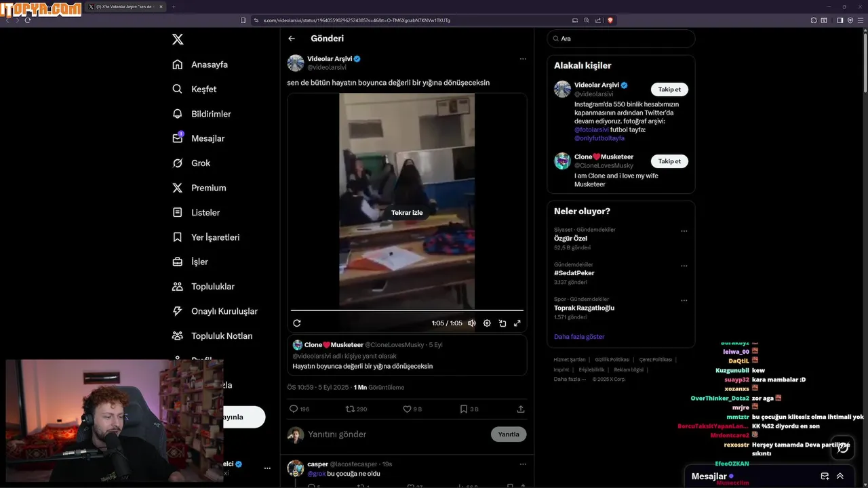This screenshot has height=488, width=868.
Task: Click the browser address bar URL
Action: (357, 20)
